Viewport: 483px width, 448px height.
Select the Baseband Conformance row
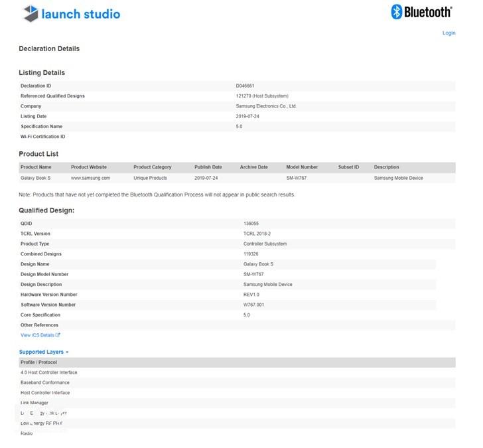[x=44, y=382]
